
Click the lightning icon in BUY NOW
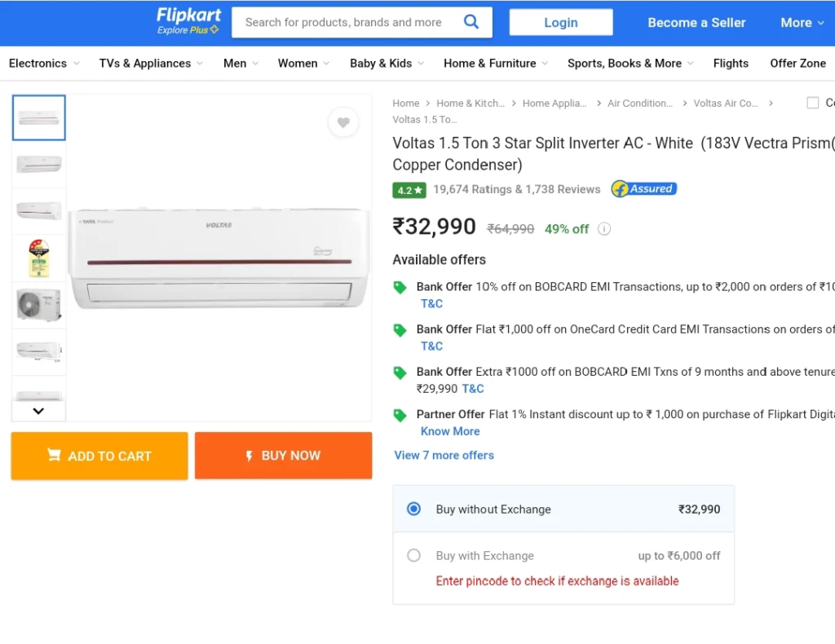point(249,456)
